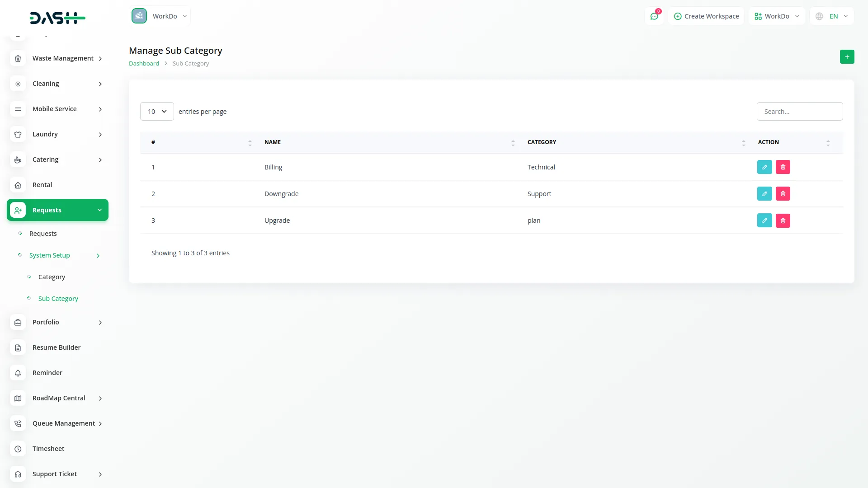Click the Search input field
The width and height of the screenshot is (868, 488).
pyautogui.click(x=799, y=112)
